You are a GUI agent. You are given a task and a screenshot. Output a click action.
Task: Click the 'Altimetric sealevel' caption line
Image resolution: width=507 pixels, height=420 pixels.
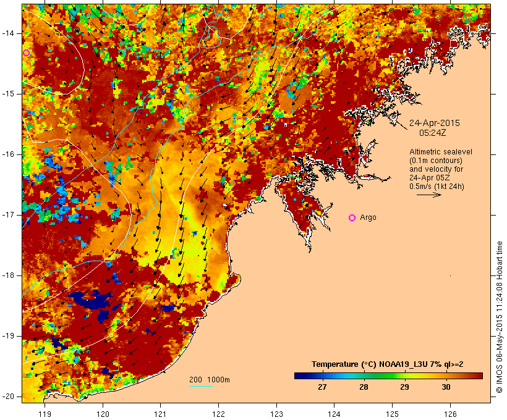coord(441,152)
